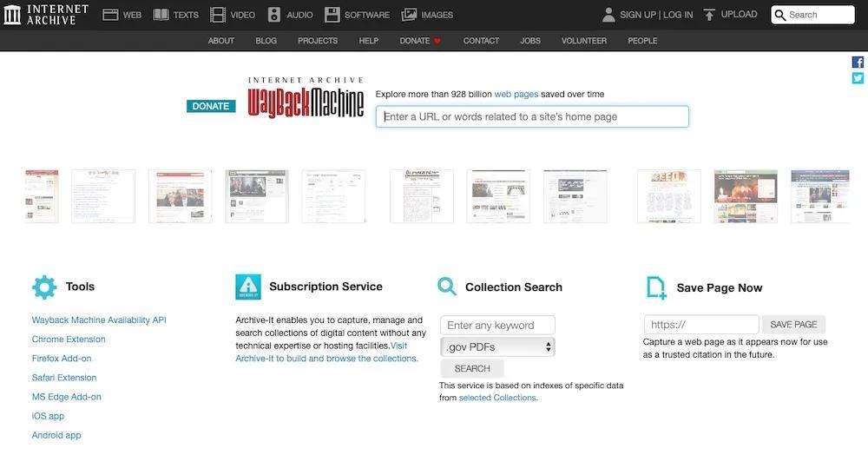Viewport: 868px width, 455px height.
Task: Share via the Twitter icon
Action: pyautogui.click(x=858, y=78)
